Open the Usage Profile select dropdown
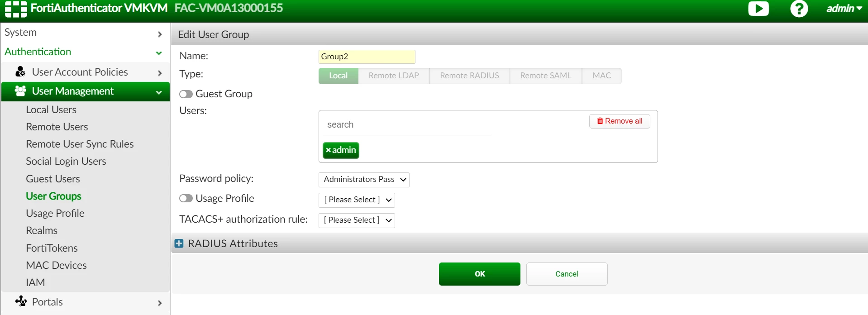 pyautogui.click(x=357, y=200)
